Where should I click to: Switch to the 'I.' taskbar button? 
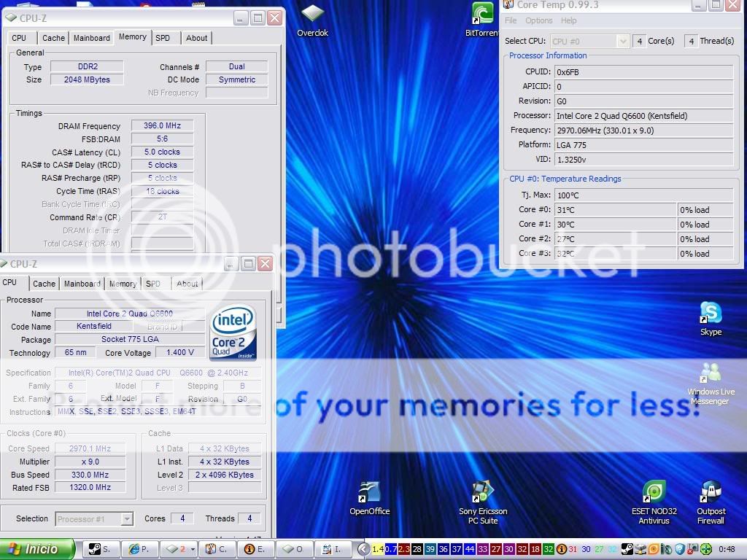click(x=332, y=549)
